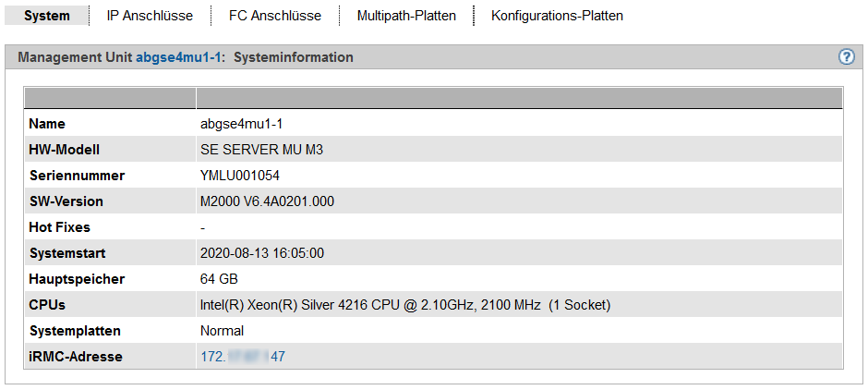Screen dimensions: 868x390
Task: Click the abgse4mu1-1 Management Unit link
Action: (179, 57)
